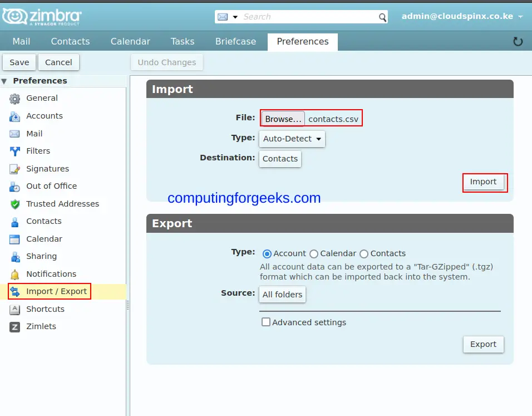The height and width of the screenshot is (416, 532).
Task: Open Out of Office preferences
Action: tap(52, 186)
